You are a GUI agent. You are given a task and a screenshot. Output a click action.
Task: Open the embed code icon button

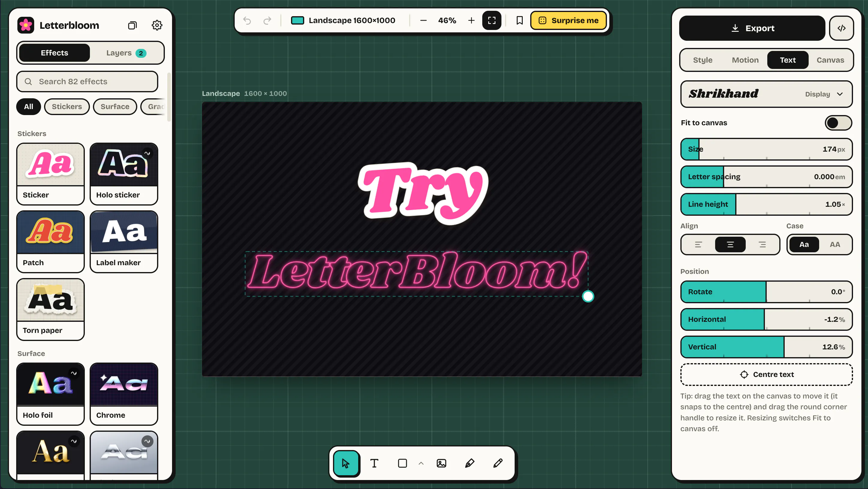tap(841, 28)
